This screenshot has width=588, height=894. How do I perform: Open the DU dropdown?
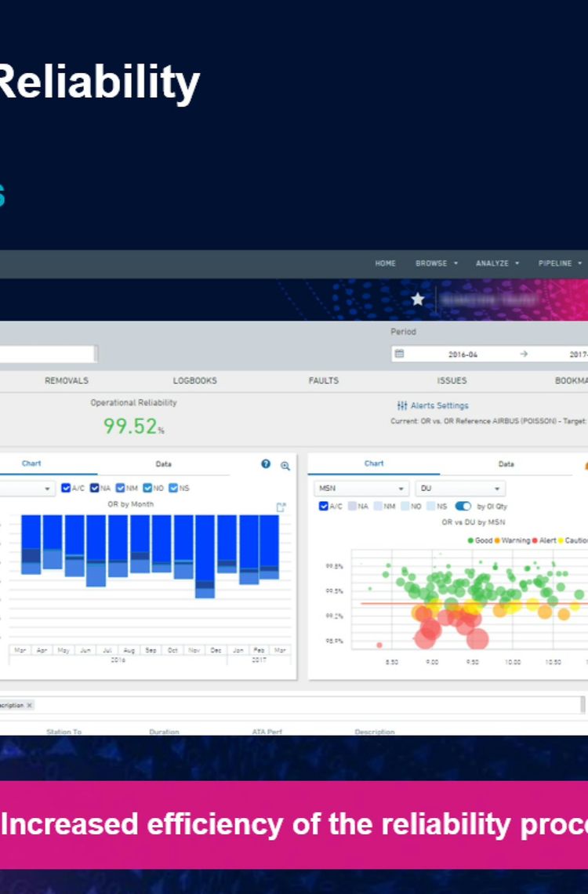point(460,489)
